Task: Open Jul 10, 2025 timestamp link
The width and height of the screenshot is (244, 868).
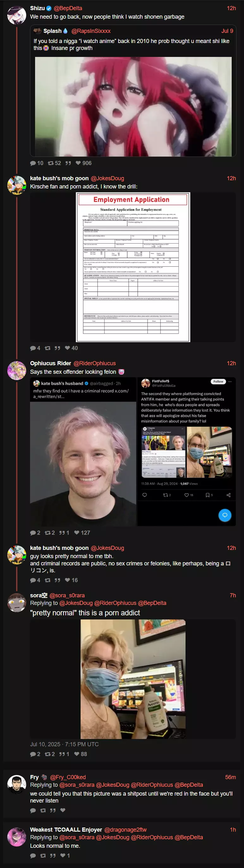Action: tap(64, 744)
